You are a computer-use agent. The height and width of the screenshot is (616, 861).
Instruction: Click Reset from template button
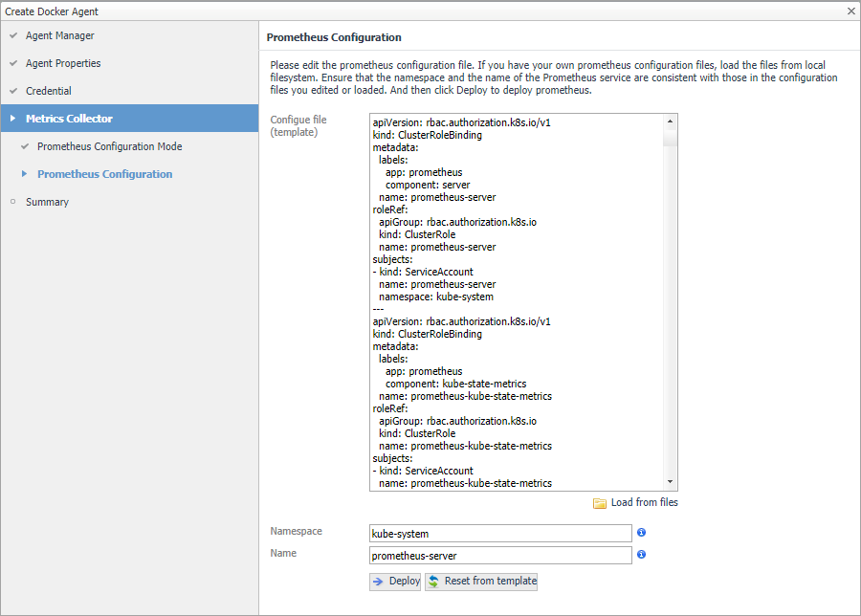tap(481, 582)
